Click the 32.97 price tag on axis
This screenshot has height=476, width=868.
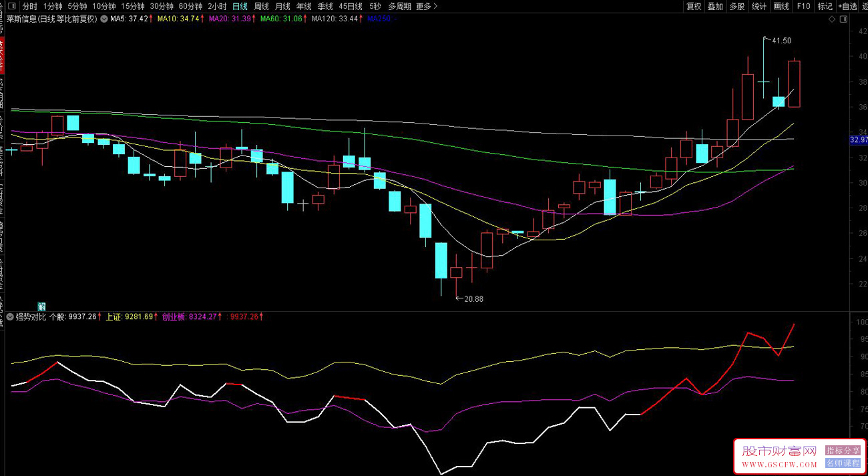point(858,140)
